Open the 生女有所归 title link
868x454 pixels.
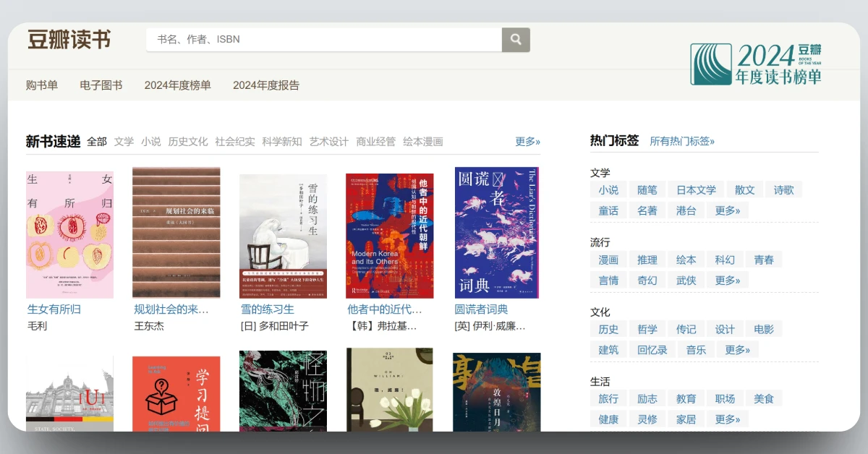click(x=54, y=309)
